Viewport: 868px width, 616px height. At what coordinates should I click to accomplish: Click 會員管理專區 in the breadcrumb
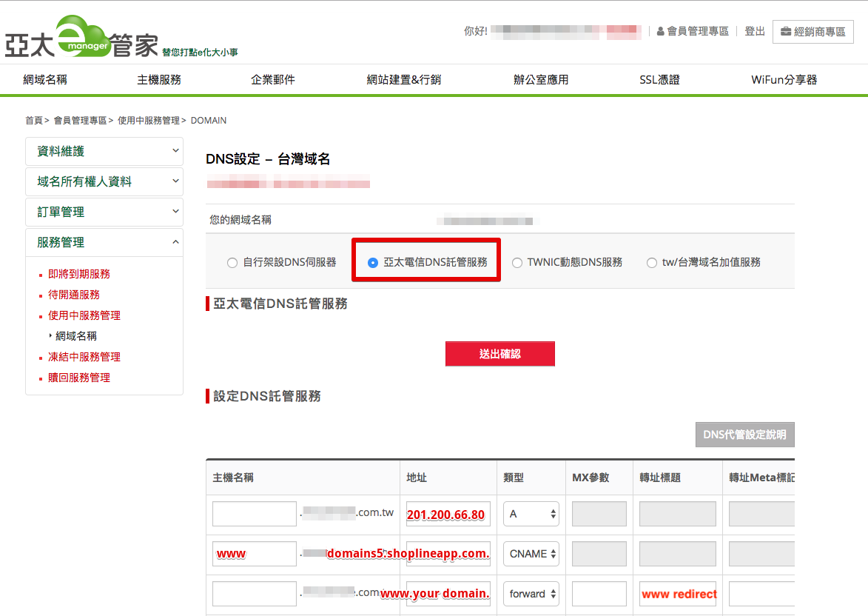tap(80, 121)
